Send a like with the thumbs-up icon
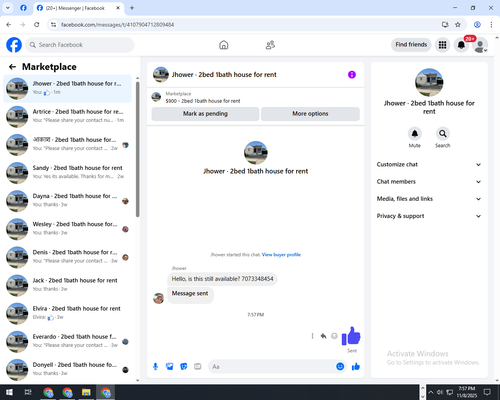Viewport: 500px width, 400px height. (x=356, y=367)
